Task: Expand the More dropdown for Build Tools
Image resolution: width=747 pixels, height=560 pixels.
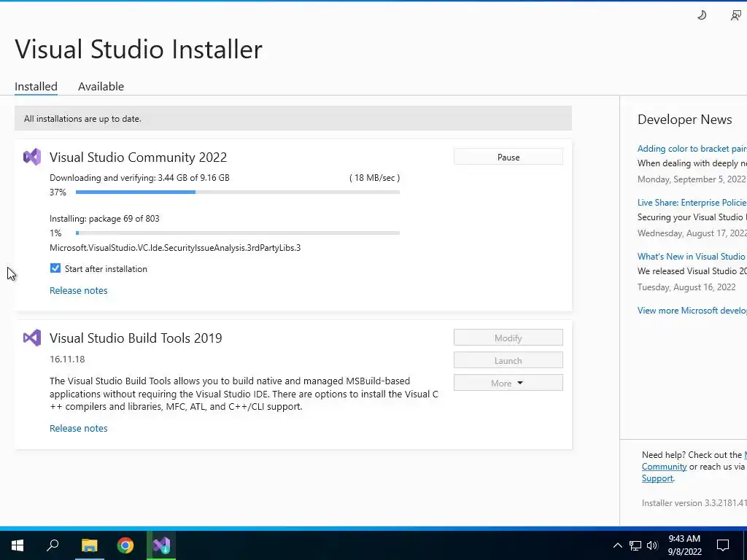Action: click(x=508, y=383)
